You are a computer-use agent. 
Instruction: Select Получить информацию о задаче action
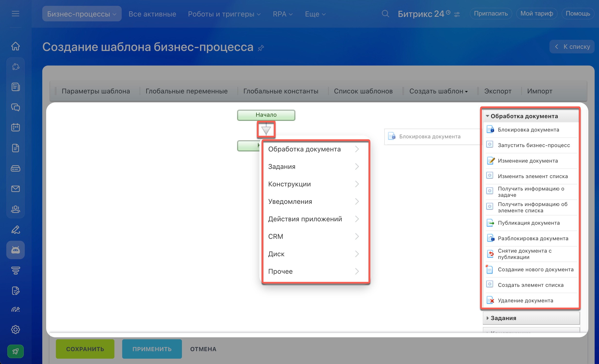point(531,192)
